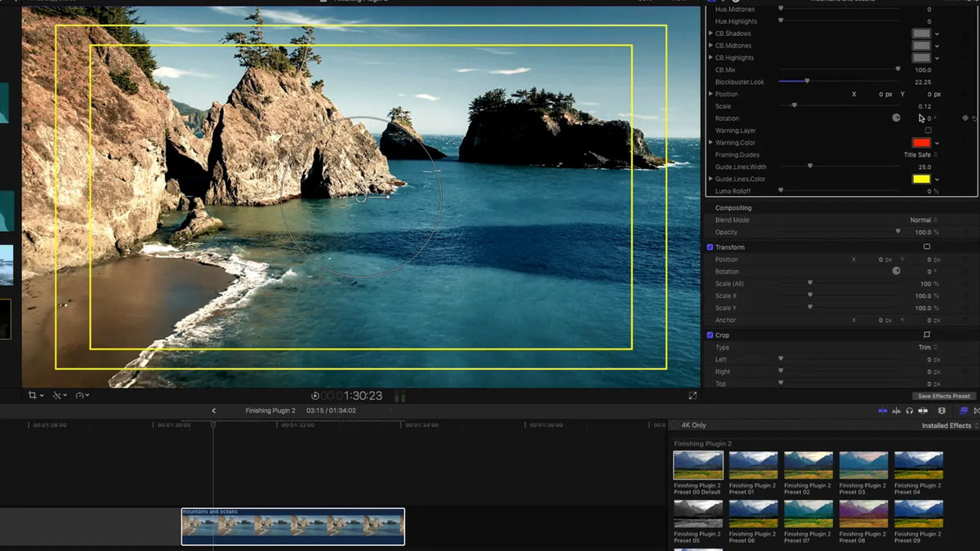Open the Warning.Color chevron menu
Screen dimensions: 980x551
[937, 143]
